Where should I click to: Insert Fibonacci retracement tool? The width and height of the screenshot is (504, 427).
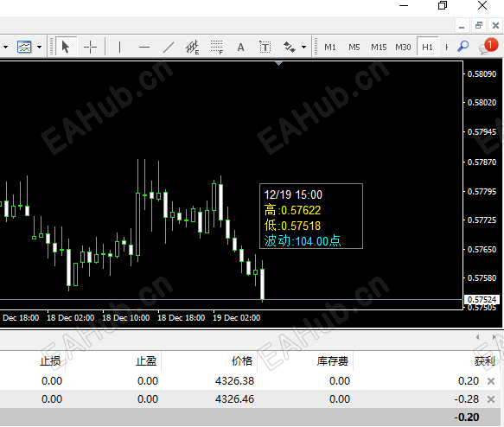click(217, 47)
